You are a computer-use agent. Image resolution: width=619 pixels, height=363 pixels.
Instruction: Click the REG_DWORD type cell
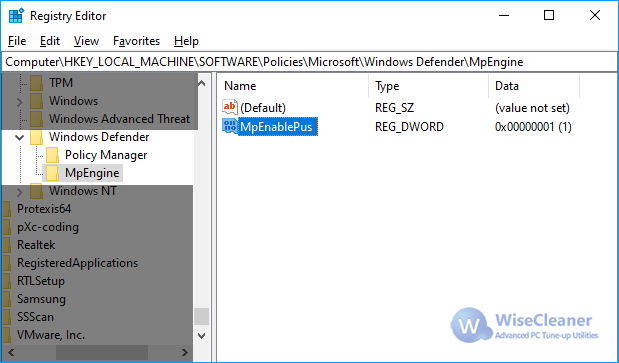click(409, 127)
